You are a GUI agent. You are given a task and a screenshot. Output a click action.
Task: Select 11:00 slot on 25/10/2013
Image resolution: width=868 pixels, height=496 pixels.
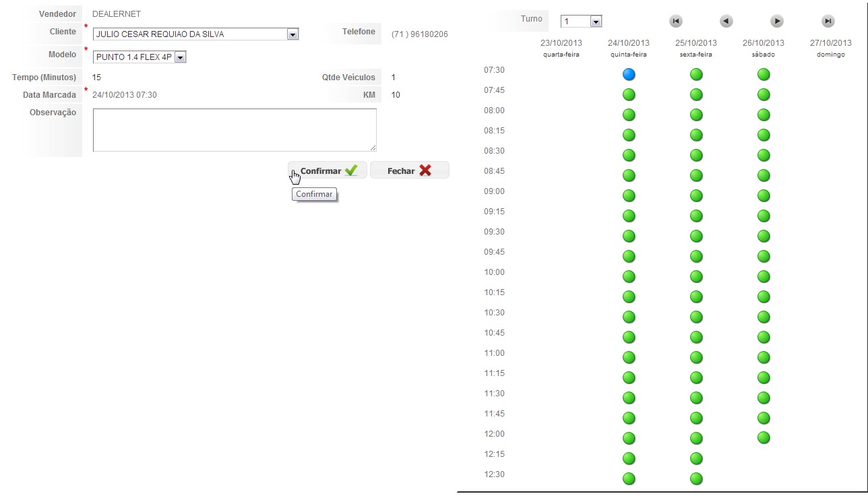tap(696, 357)
